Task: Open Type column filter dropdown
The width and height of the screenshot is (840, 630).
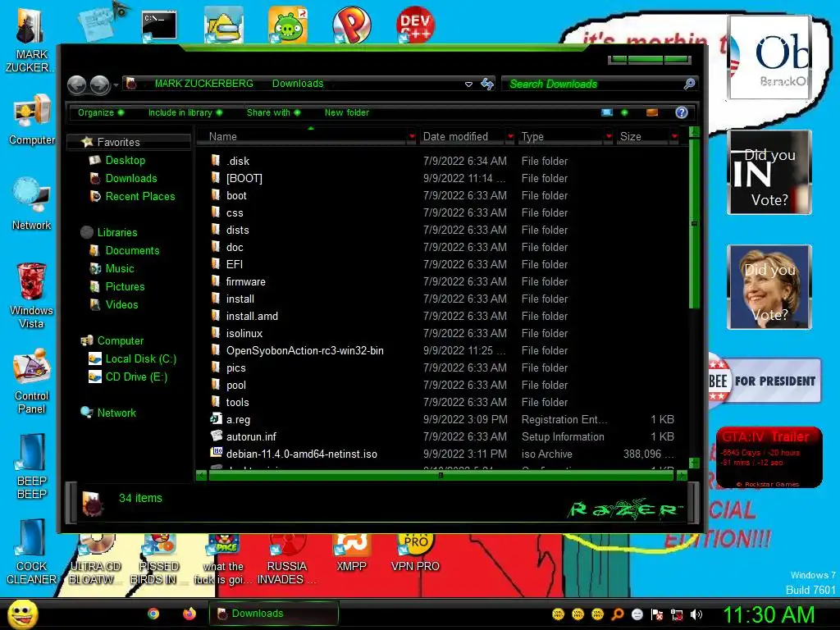Action: 609,137
